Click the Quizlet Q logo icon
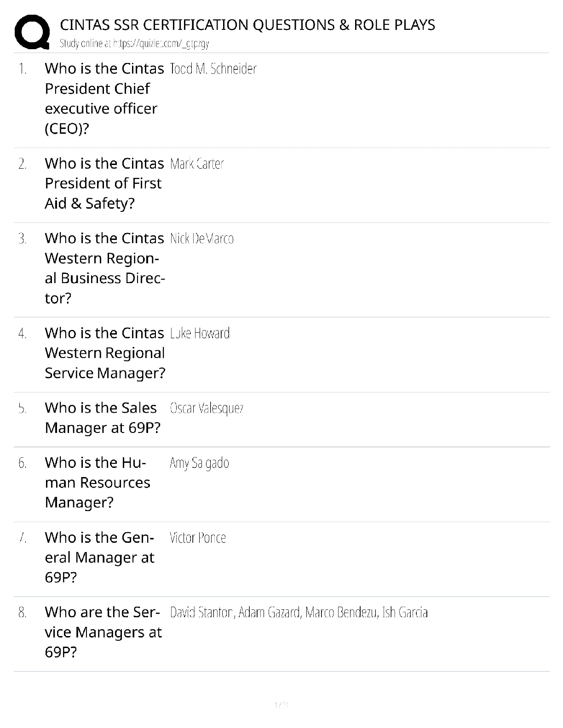The width and height of the screenshot is (563, 728). click(32, 32)
